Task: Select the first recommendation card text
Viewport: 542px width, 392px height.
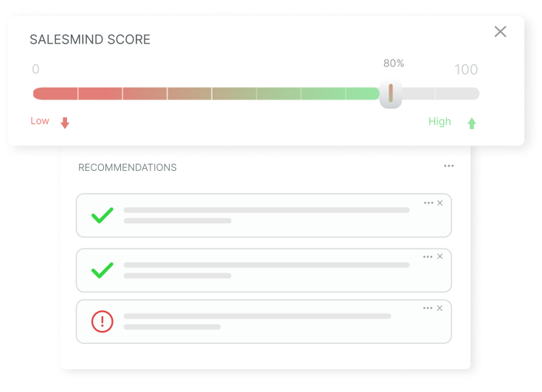Action: [266, 215]
